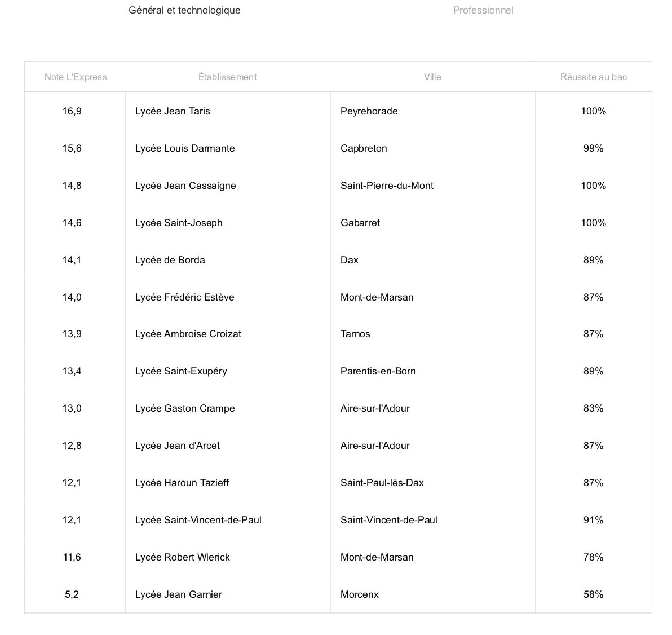Select the Général et technologique tab
This screenshot has height=635, width=672.
pyautogui.click(x=185, y=10)
